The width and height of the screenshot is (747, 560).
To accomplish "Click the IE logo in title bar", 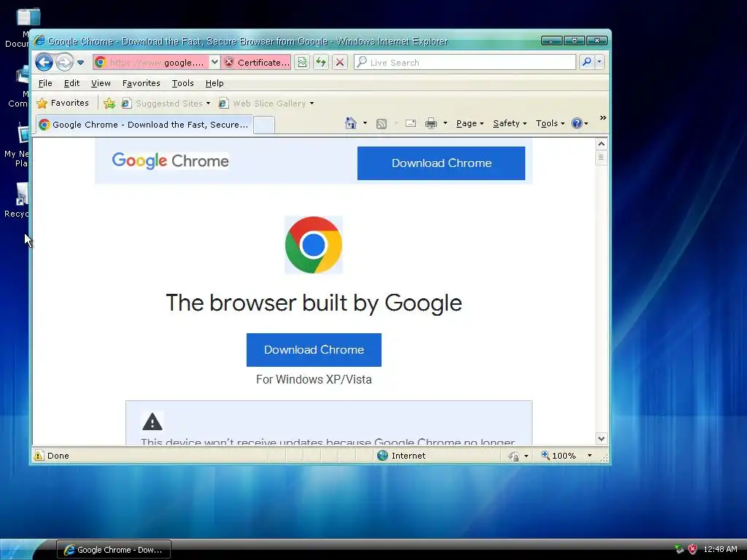I will tap(39, 42).
